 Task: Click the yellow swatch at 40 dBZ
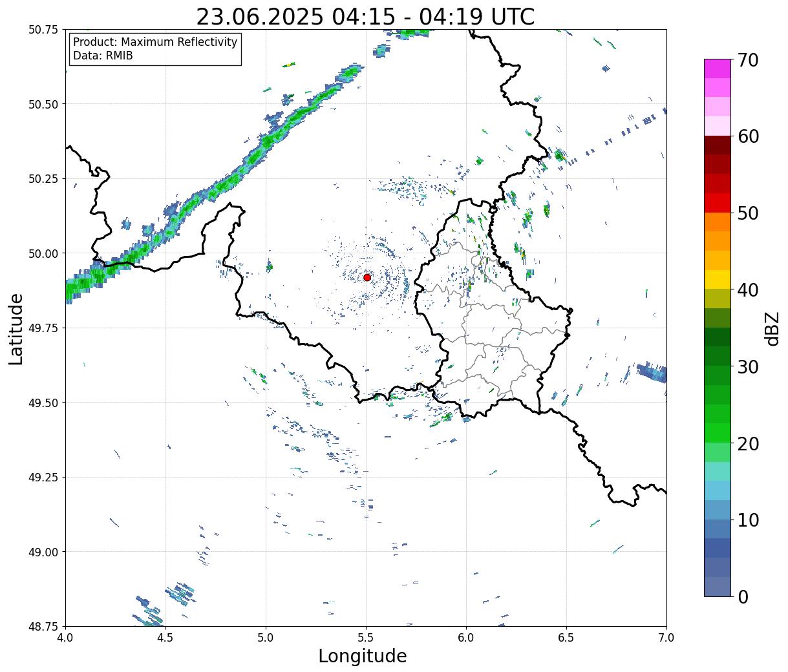[717, 279]
